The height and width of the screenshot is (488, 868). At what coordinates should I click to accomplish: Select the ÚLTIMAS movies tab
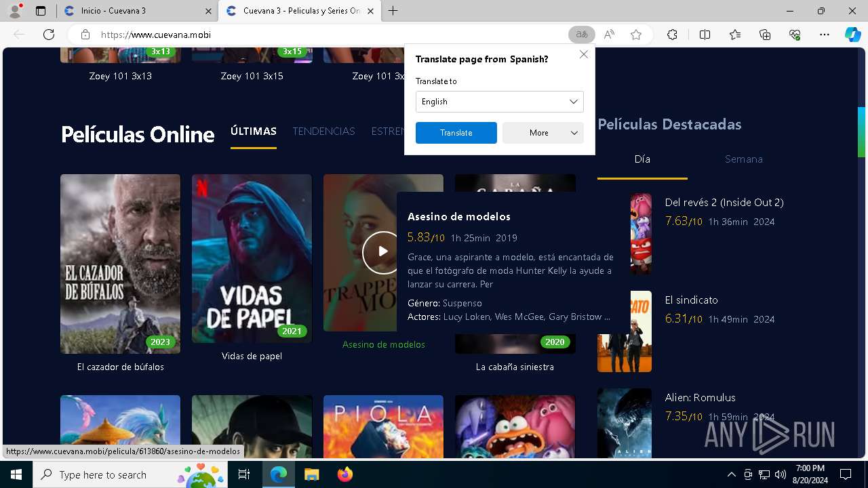[x=254, y=131]
